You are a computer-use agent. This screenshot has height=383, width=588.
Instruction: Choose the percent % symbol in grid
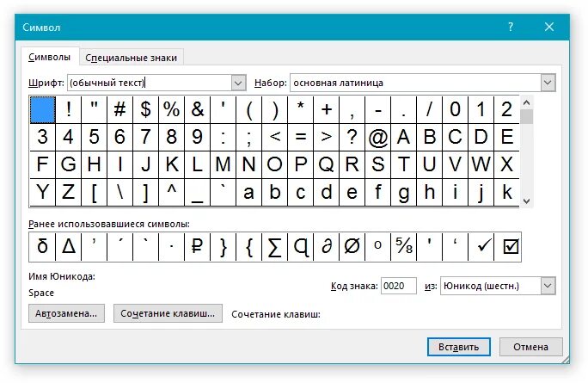tap(172, 109)
